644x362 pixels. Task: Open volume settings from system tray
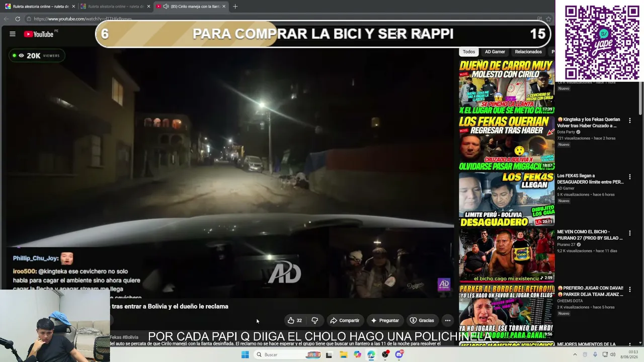613,354
